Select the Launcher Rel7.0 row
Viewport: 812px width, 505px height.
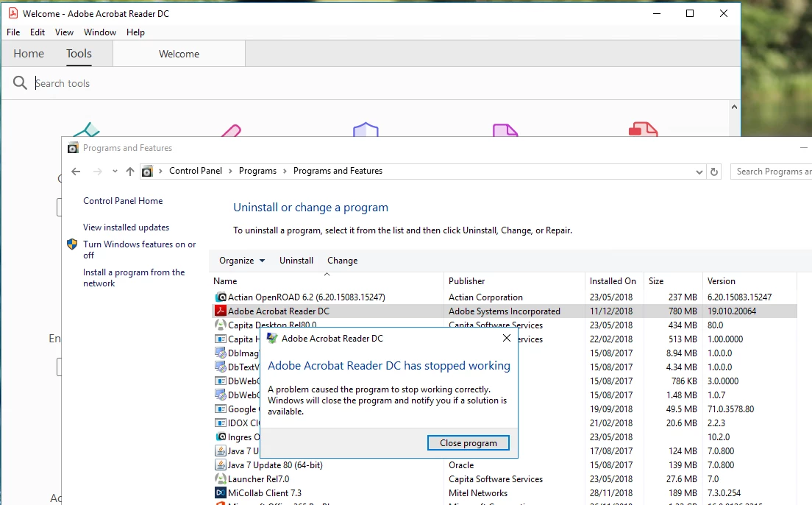click(x=505, y=479)
